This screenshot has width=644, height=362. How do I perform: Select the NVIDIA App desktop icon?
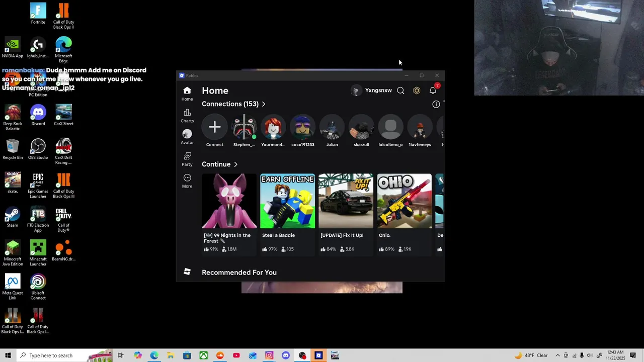13,48
